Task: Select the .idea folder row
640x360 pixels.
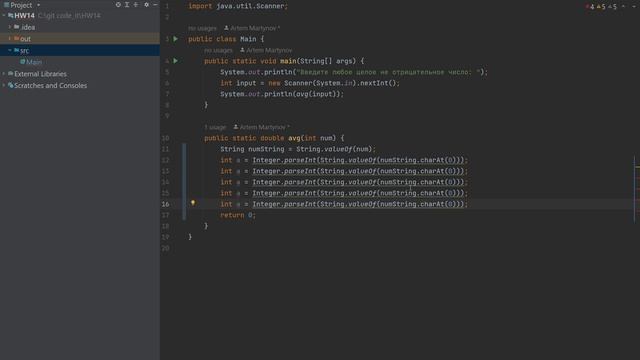Action: click(80, 27)
